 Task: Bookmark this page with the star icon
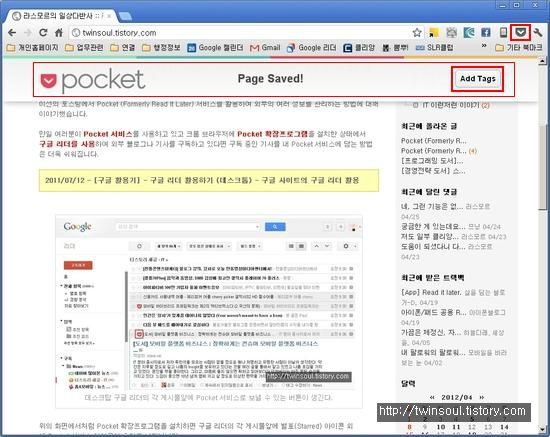coord(417,33)
